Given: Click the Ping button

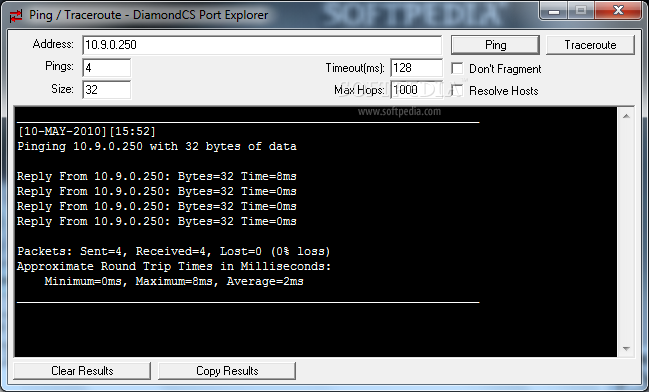Looking at the screenshot, I should pyautogui.click(x=495, y=45).
